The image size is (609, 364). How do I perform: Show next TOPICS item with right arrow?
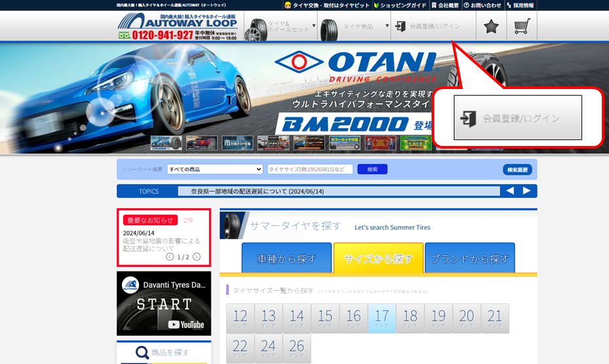(526, 191)
